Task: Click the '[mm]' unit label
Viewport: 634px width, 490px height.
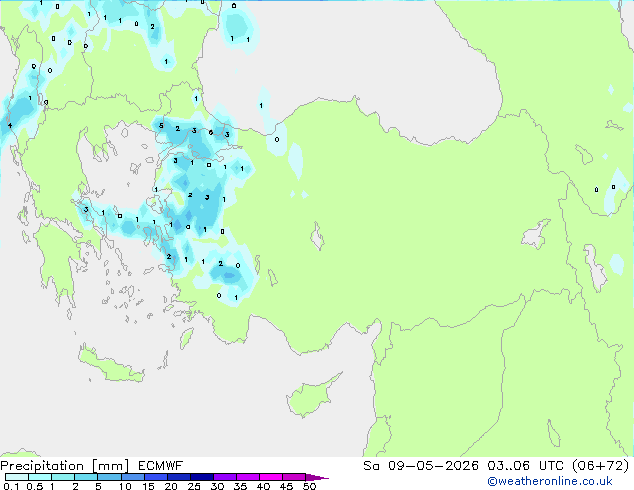Action: [110, 466]
